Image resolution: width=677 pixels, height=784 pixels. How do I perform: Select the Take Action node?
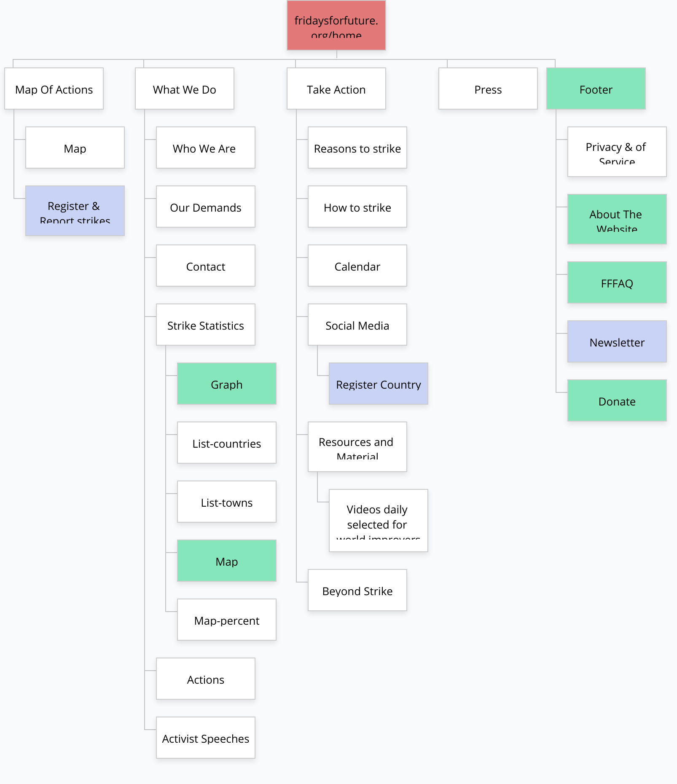coord(336,89)
